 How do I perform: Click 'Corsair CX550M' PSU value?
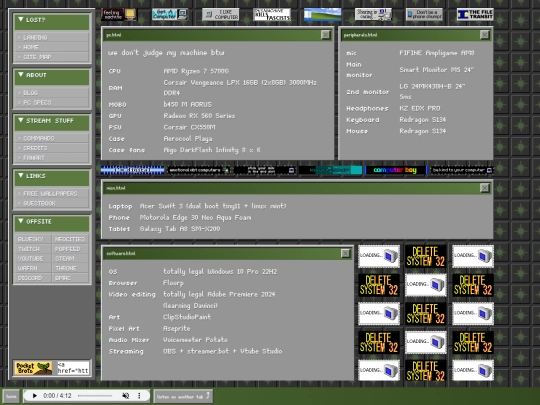click(x=189, y=127)
